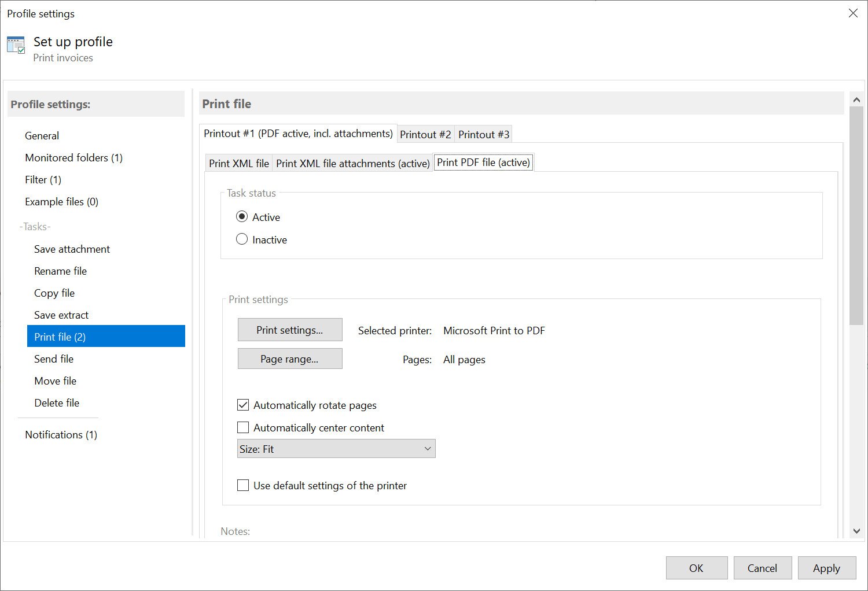This screenshot has height=591, width=868.
Task: Click the vertical scrollbar thumb
Action: coord(856,216)
